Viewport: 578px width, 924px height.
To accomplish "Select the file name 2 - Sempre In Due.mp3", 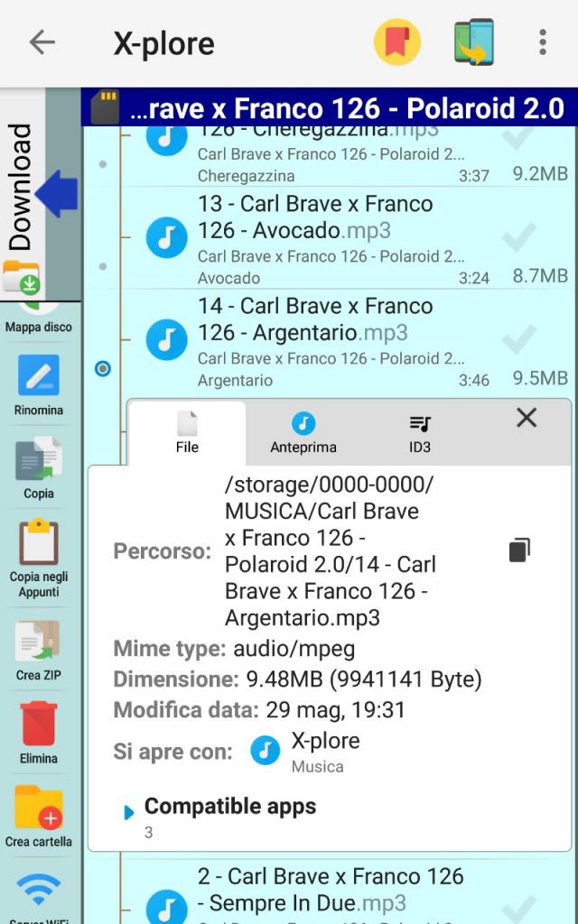I will [331, 889].
